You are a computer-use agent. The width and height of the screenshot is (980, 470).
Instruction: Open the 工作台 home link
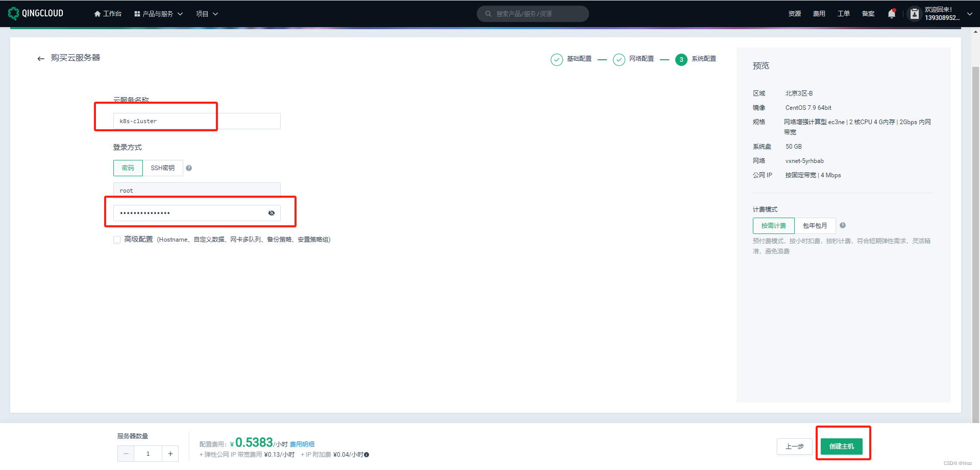pyautogui.click(x=108, y=14)
